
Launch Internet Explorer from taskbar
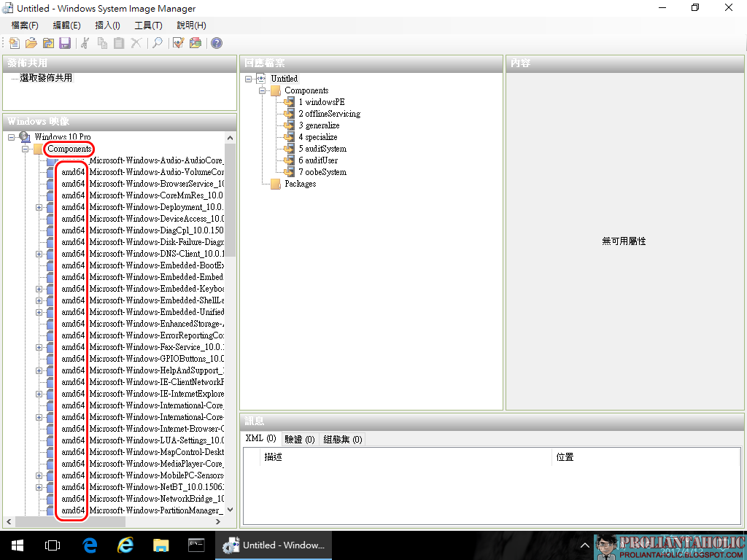[125, 545]
